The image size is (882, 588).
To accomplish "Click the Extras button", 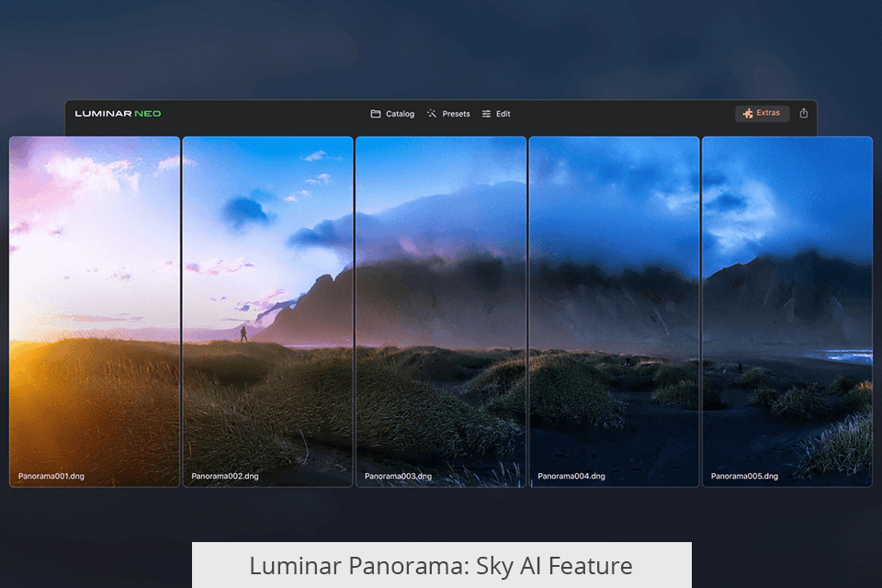I will (763, 113).
